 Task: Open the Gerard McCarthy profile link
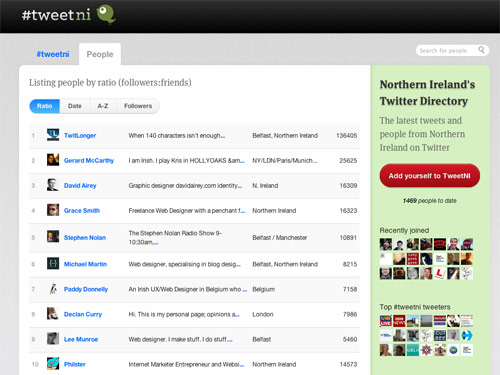[89, 160]
